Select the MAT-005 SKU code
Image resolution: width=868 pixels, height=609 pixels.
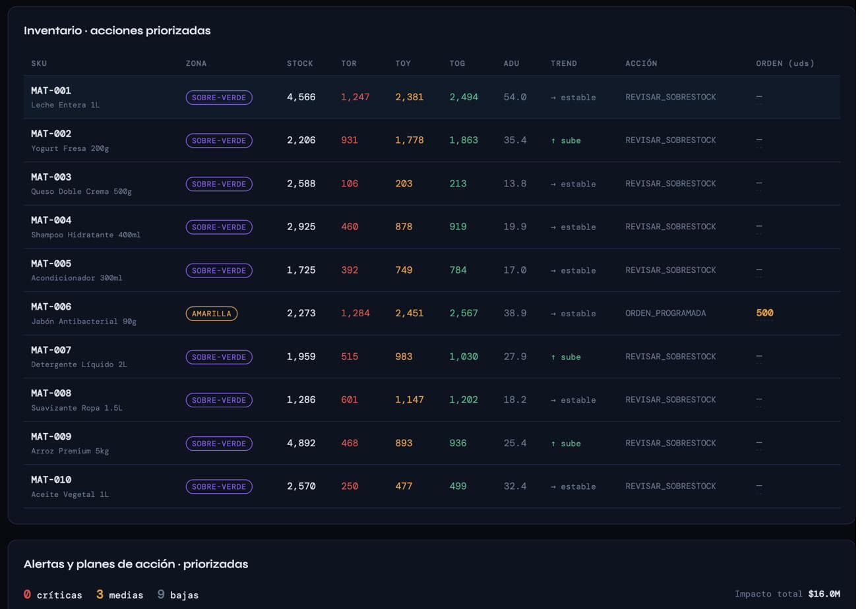[x=51, y=264]
